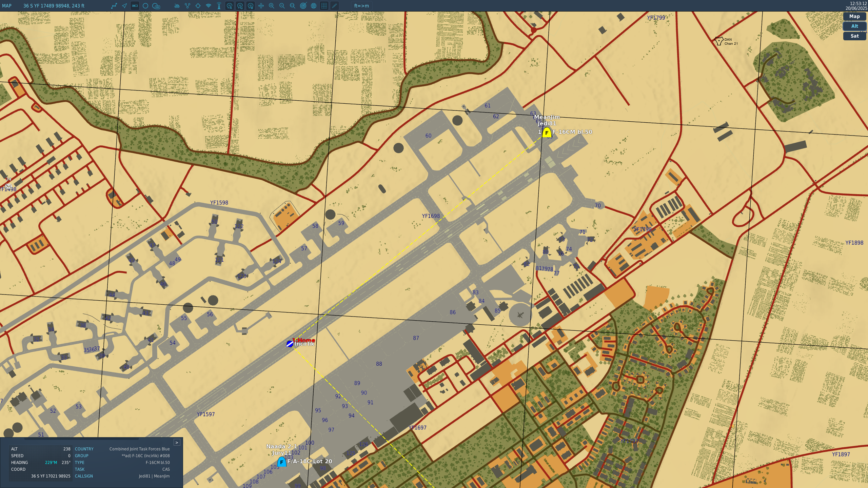Select the blue F/A-18C Lot 20 marker
The width and height of the screenshot is (868, 488).
pyautogui.click(x=281, y=462)
